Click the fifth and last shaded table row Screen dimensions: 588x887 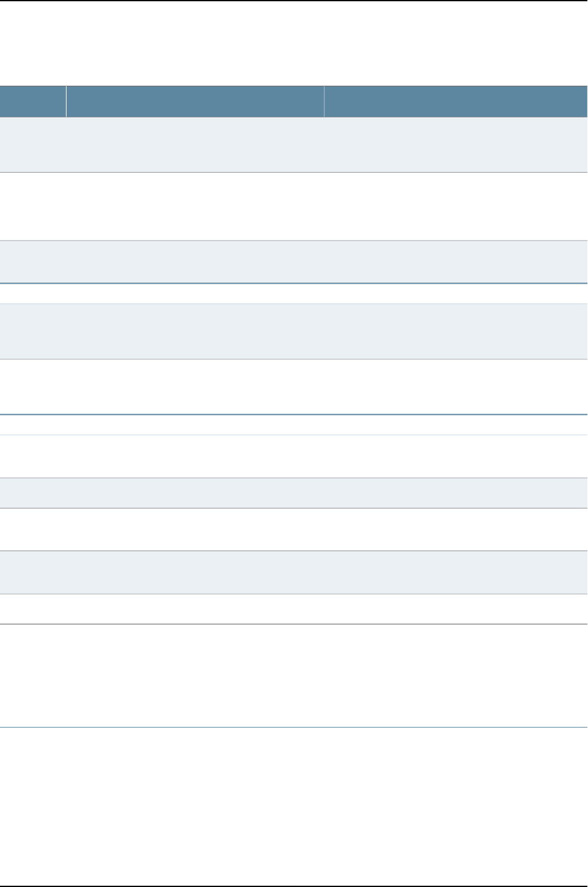pyautogui.click(x=294, y=573)
